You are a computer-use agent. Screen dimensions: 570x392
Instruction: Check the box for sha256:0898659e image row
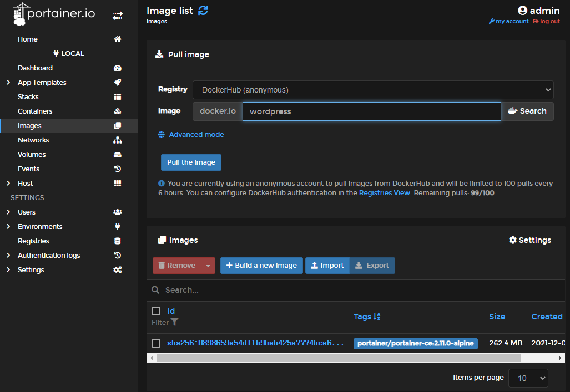[156, 343]
